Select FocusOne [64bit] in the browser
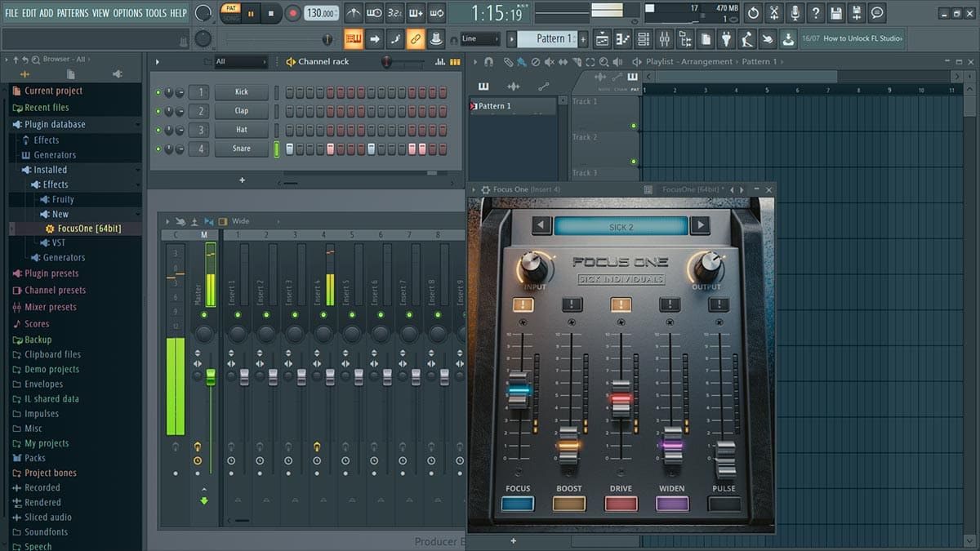Viewport: 980px width, 551px height. pos(89,229)
